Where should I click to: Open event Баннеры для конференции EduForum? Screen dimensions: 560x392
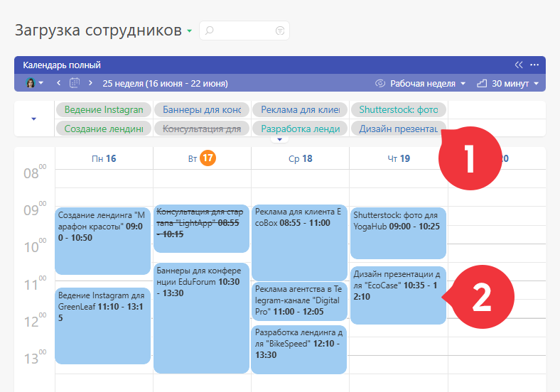click(201, 318)
